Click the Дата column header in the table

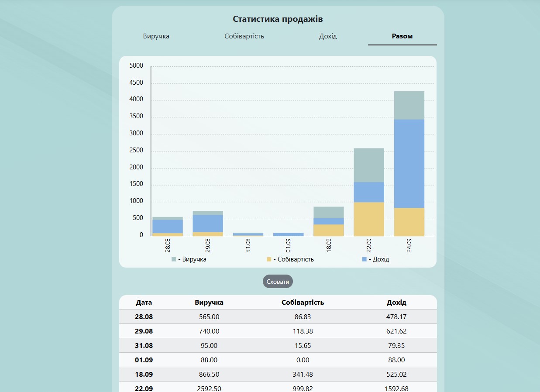tap(144, 303)
